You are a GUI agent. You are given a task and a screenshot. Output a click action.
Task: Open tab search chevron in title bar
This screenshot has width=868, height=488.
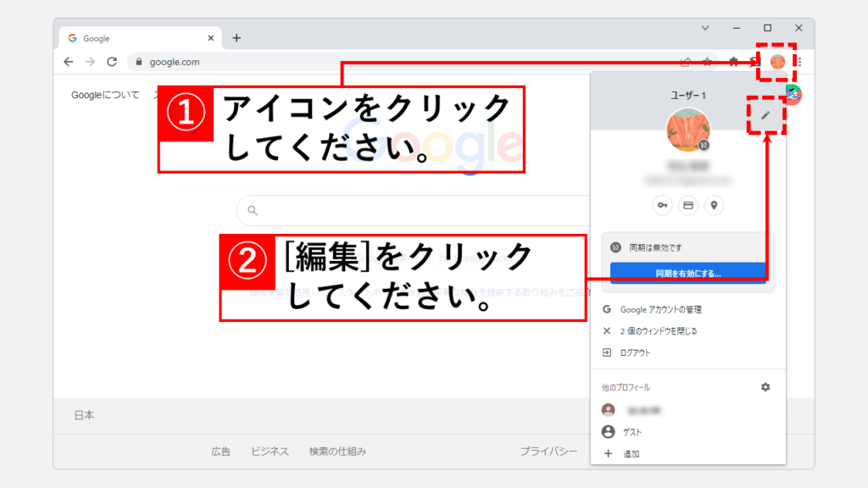pyautogui.click(x=704, y=28)
